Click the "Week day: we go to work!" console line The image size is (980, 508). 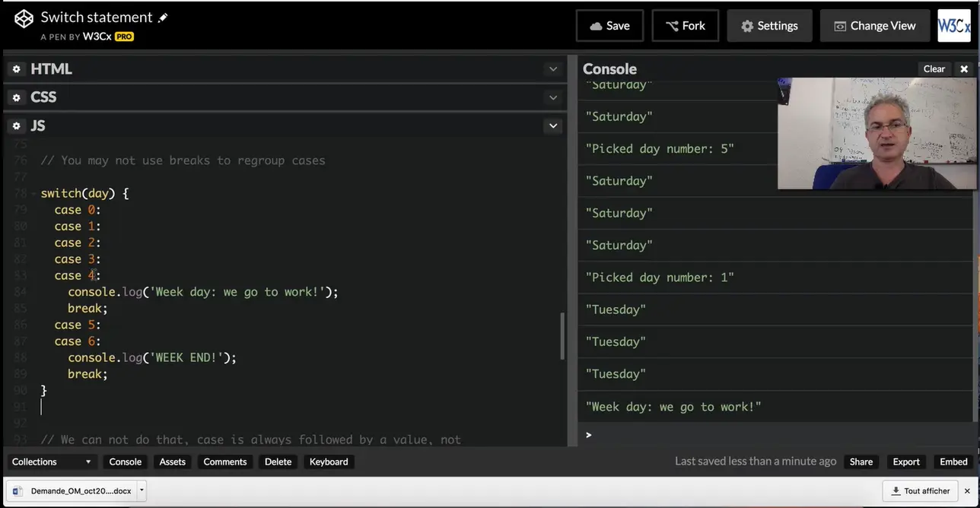pyautogui.click(x=673, y=407)
